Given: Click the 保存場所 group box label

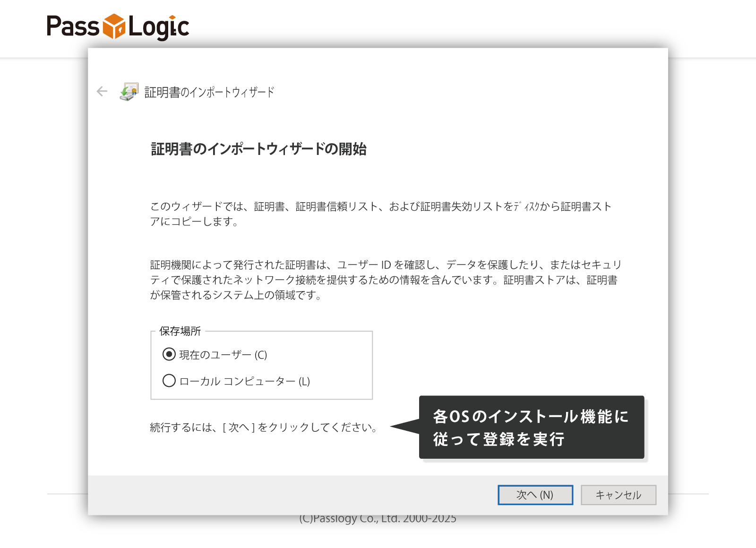Looking at the screenshot, I should pyautogui.click(x=180, y=331).
